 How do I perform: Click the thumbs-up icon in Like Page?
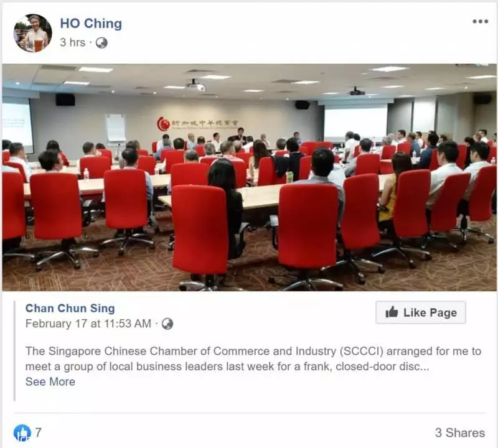(392, 312)
